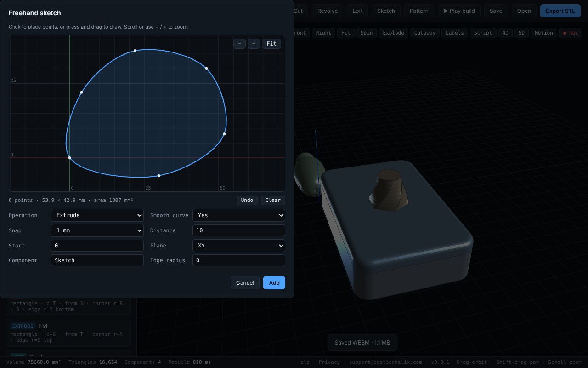Toggle Spin in the view toolbar
The height and width of the screenshot is (368, 588).
point(367,33)
